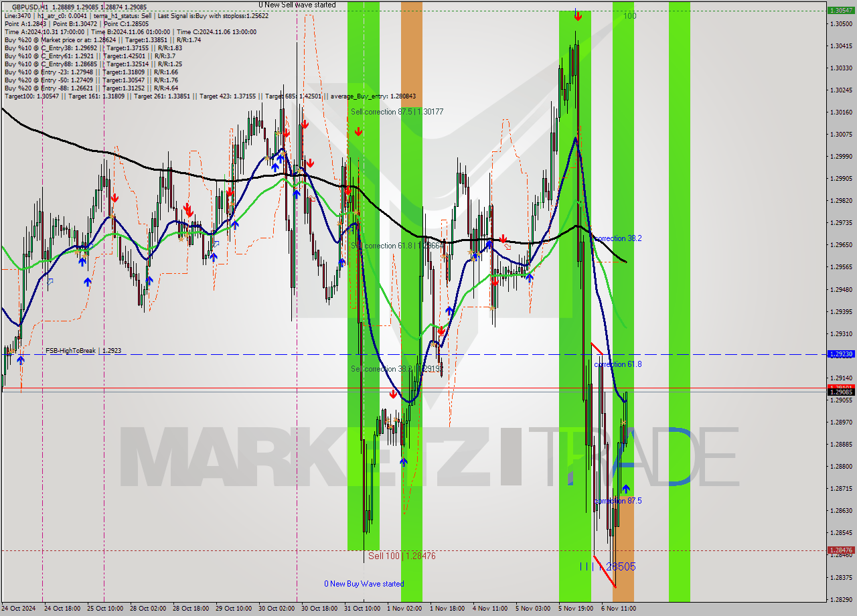Click the red down arrow above 5 Nov peak
The height and width of the screenshot is (616, 857).
pos(577,17)
